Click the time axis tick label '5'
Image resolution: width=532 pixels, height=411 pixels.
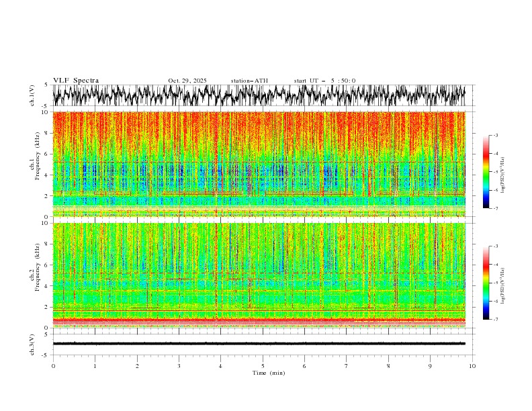coord(263,366)
